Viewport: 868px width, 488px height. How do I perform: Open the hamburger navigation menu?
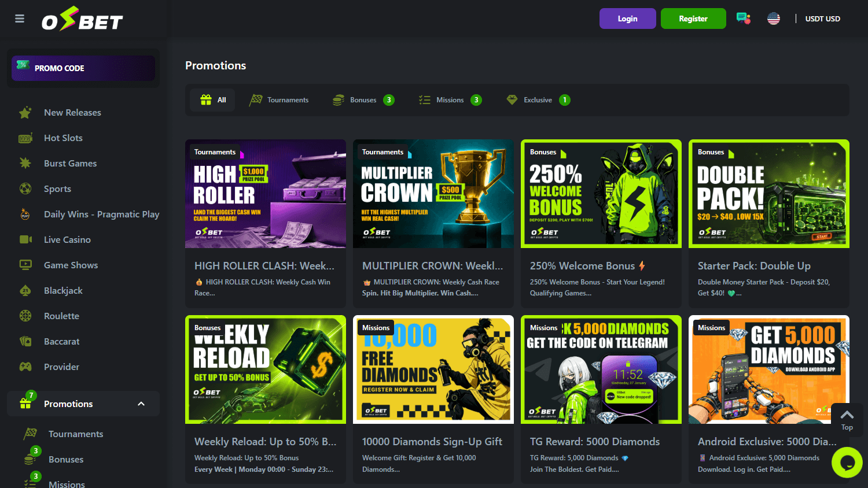[19, 18]
